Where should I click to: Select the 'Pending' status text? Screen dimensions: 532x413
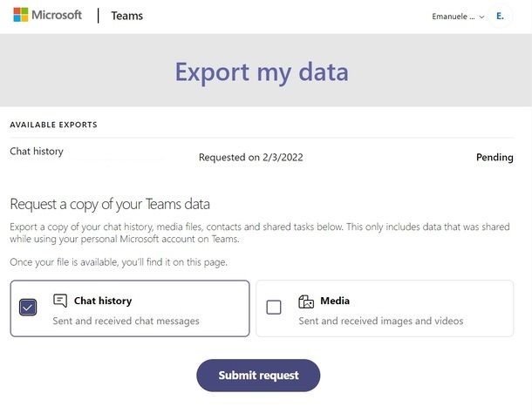pos(494,158)
